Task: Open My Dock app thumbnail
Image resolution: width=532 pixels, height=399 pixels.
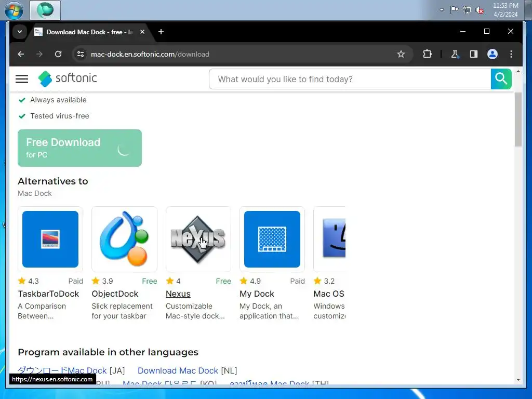Action: [x=272, y=239]
